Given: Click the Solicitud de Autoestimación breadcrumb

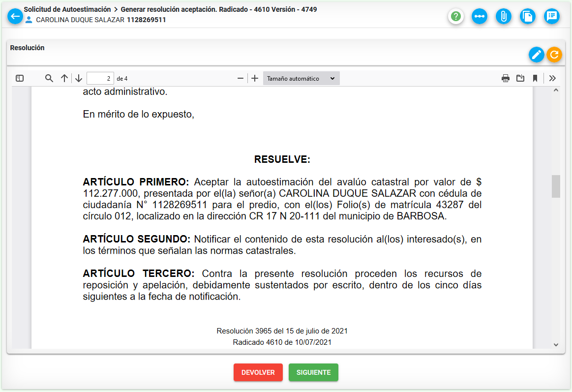Looking at the screenshot, I should pos(67,9).
